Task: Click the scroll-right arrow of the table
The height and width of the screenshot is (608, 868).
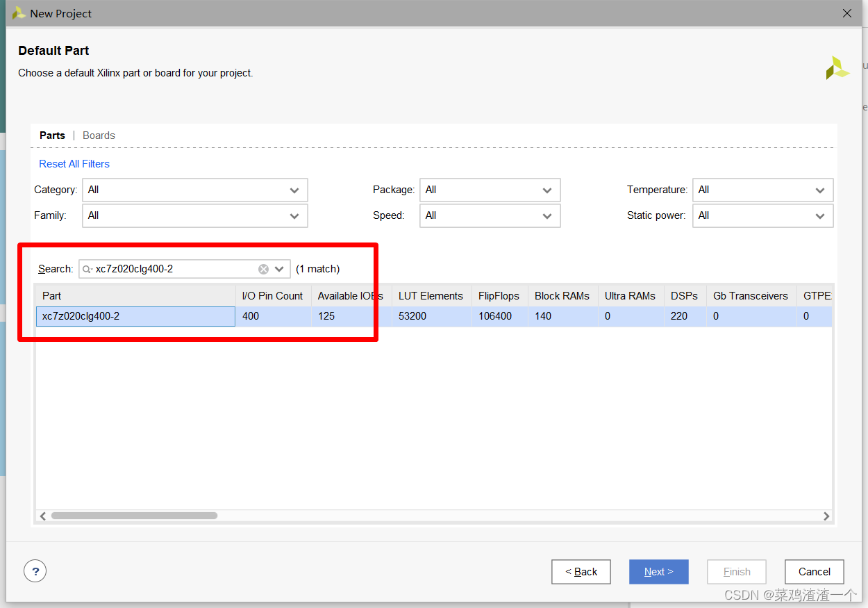Action: coord(826,516)
